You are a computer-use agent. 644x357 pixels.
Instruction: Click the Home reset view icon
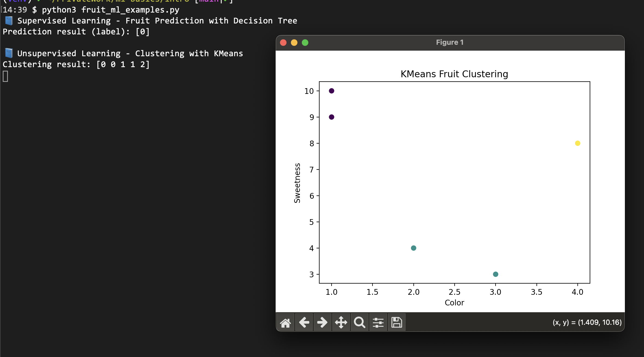(285, 323)
